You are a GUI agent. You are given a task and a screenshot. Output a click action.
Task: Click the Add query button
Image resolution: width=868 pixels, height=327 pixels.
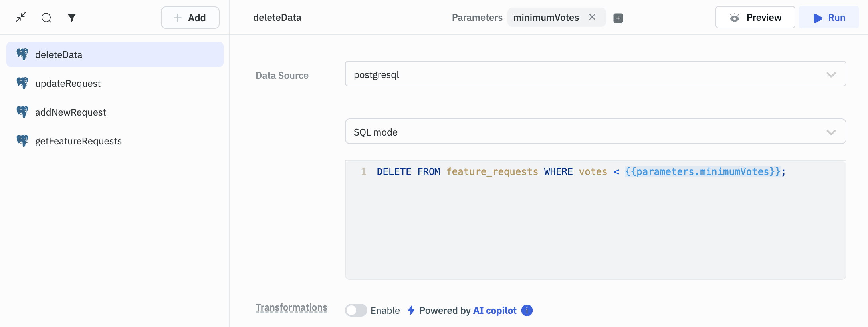click(x=190, y=18)
